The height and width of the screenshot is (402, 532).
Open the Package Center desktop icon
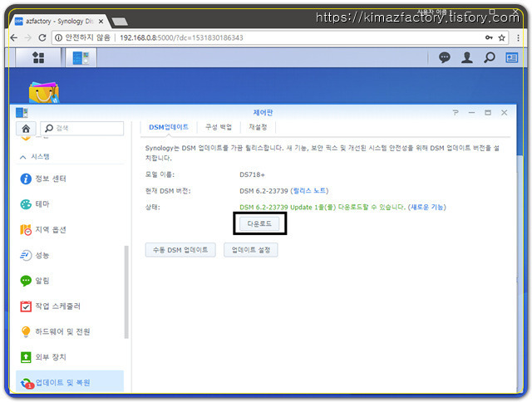pos(44,92)
